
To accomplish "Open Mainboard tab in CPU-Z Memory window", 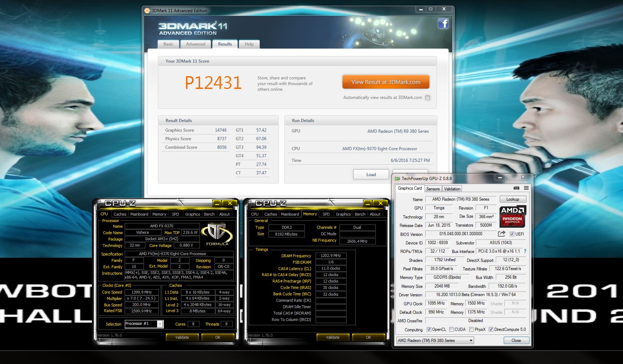I will (290, 214).
